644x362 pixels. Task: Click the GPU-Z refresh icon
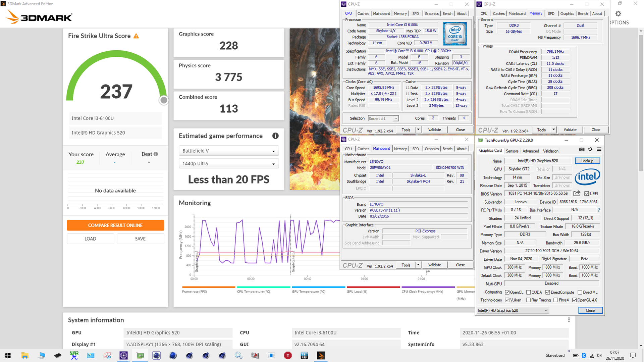coord(590,149)
